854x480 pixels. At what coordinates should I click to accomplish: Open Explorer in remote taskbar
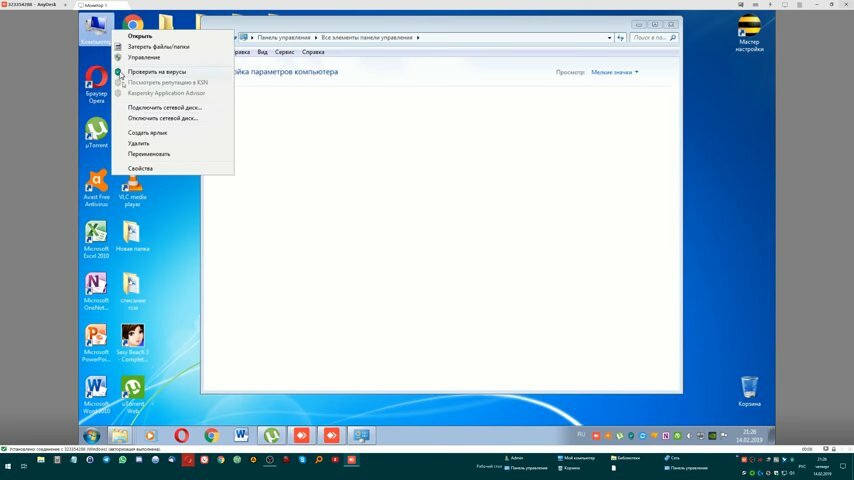120,435
